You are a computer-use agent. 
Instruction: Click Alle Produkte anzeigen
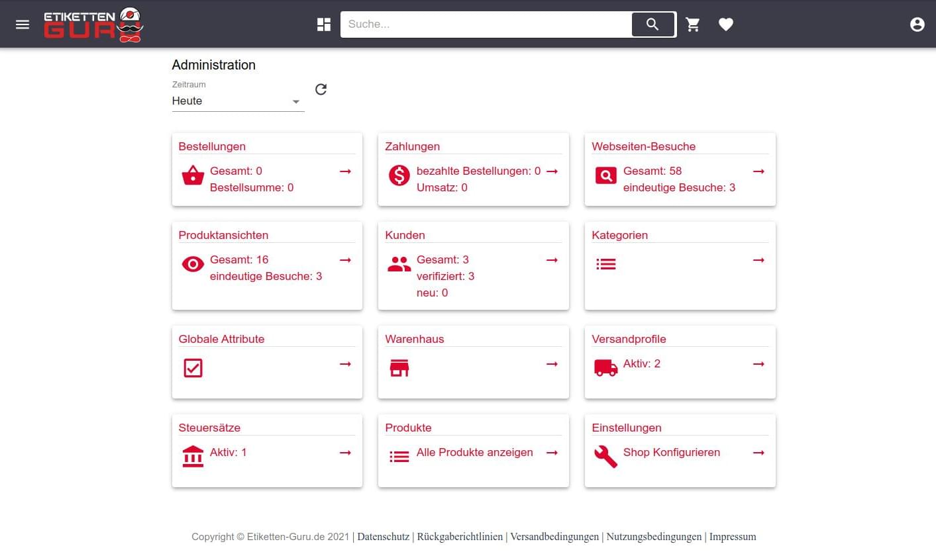coord(474,453)
